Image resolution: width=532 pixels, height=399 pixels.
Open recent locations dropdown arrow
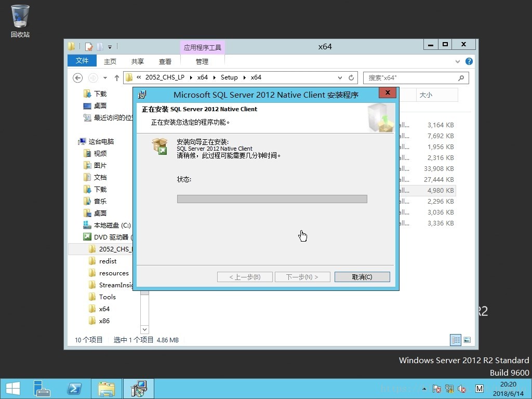click(105, 78)
